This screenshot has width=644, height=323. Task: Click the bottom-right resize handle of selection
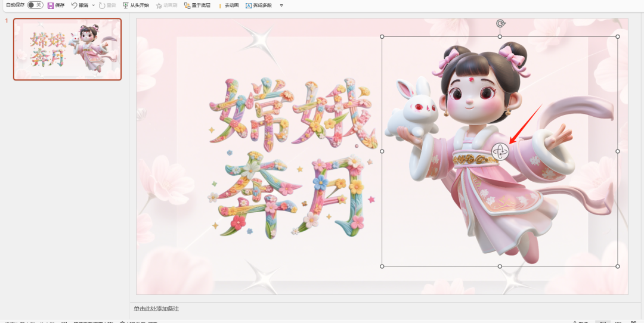point(618,266)
